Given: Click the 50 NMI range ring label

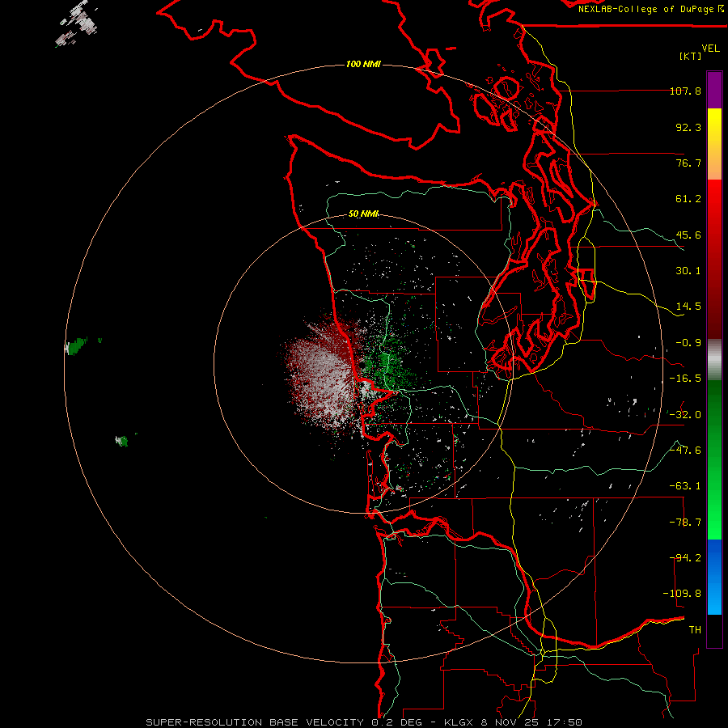Looking at the screenshot, I should tap(363, 214).
